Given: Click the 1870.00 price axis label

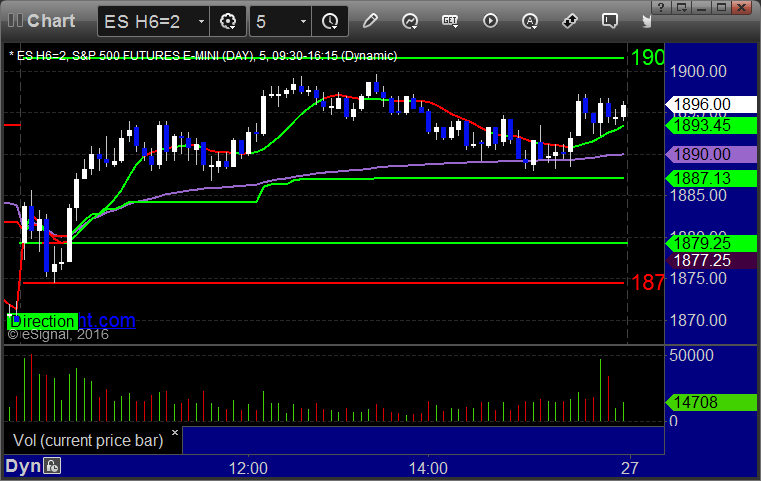Looking at the screenshot, I should (x=698, y=320).
